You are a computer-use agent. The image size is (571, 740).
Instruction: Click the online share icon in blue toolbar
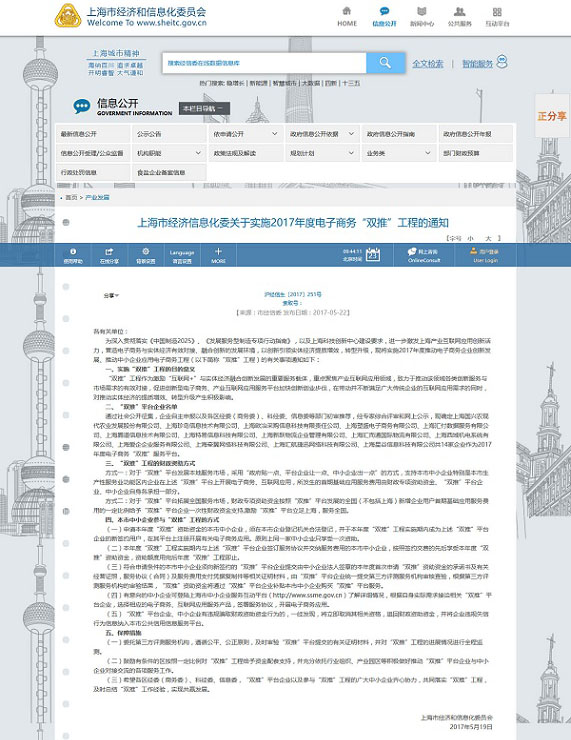coord(109,252)
